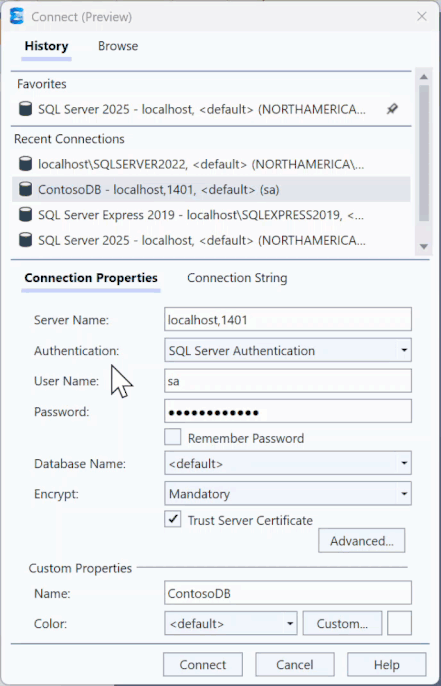
Task: Click the Connect button
Action: point(203,665)
